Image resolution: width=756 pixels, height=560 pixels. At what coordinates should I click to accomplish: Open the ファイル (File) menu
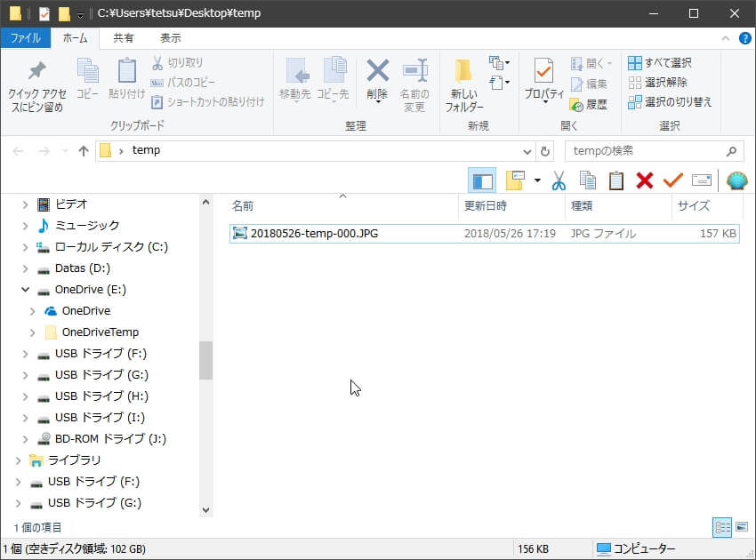pyautogui.click(x=25, y=38)
